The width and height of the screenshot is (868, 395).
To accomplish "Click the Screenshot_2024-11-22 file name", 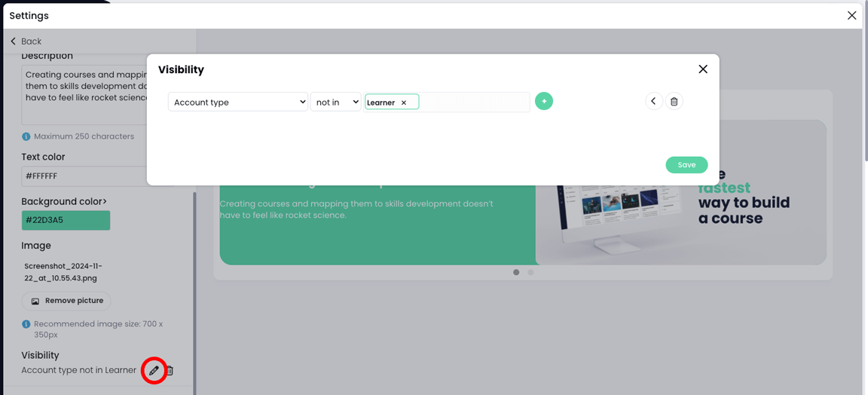I will (x=63, y=272).
